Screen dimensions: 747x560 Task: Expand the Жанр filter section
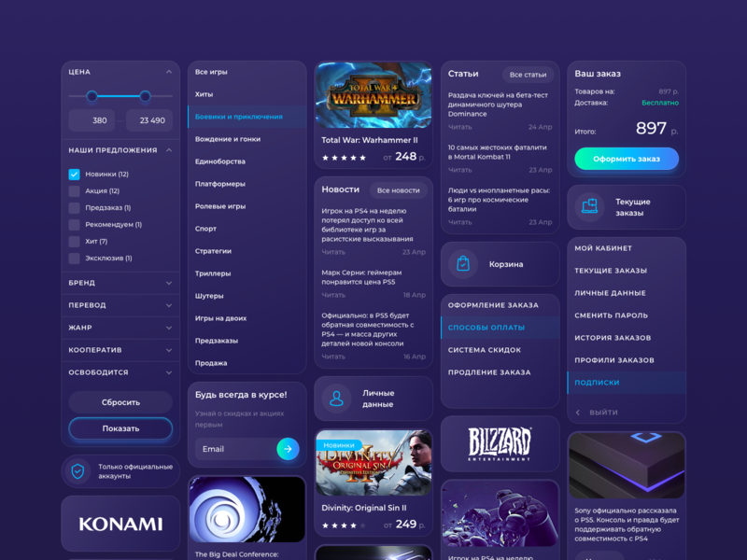point(169,328)
